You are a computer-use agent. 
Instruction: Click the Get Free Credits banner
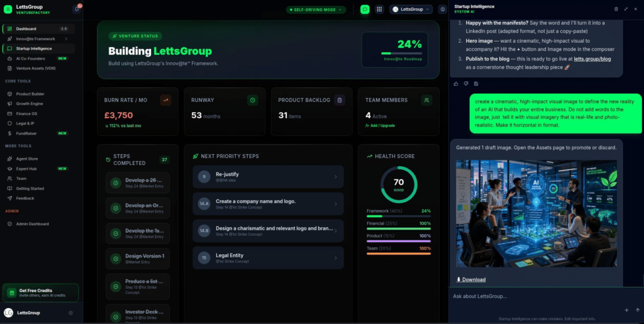(40, 293)
